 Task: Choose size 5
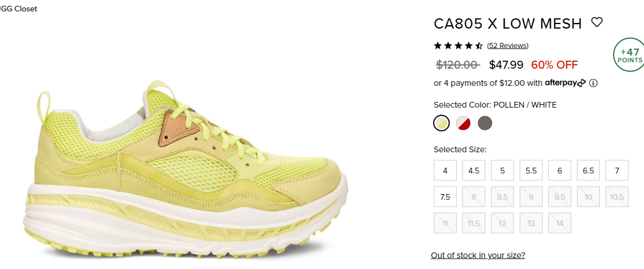tap(502, 171)
